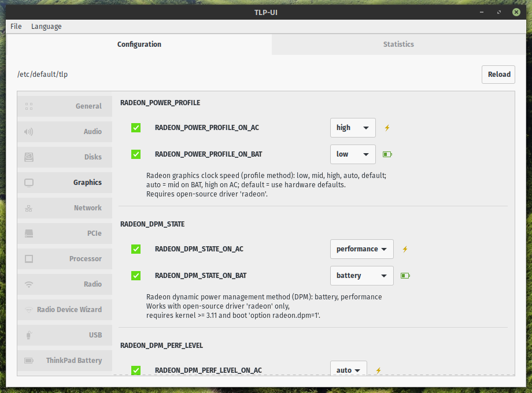This screenshot has width=532, height=393.
Task: Select the ThinkPad Battery category
Action: click(65, 361)
